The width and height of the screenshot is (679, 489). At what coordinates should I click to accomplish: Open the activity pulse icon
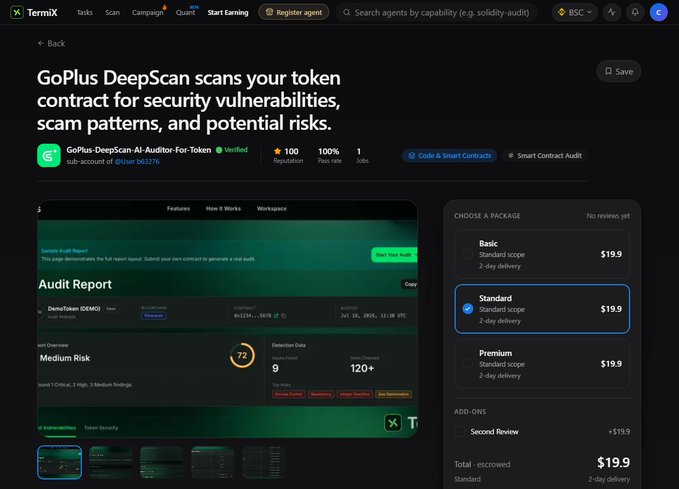coord(611,12)
